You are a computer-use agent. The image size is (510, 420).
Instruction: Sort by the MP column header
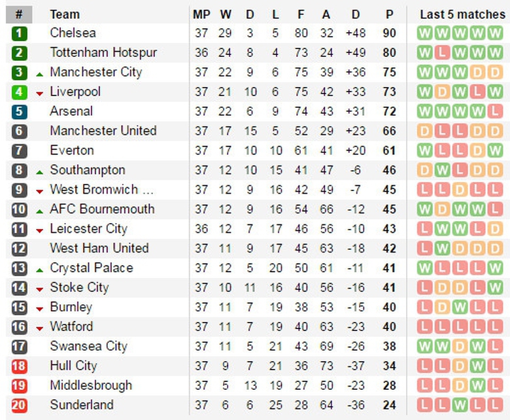[x=201, y=14]
